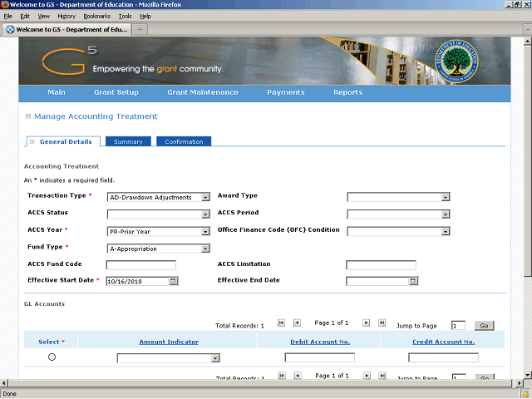Image resolution: width=532 pixels, height=399 pixels.
Task: Open the Grant Setup navigation menu
Action: coord(116,92)
